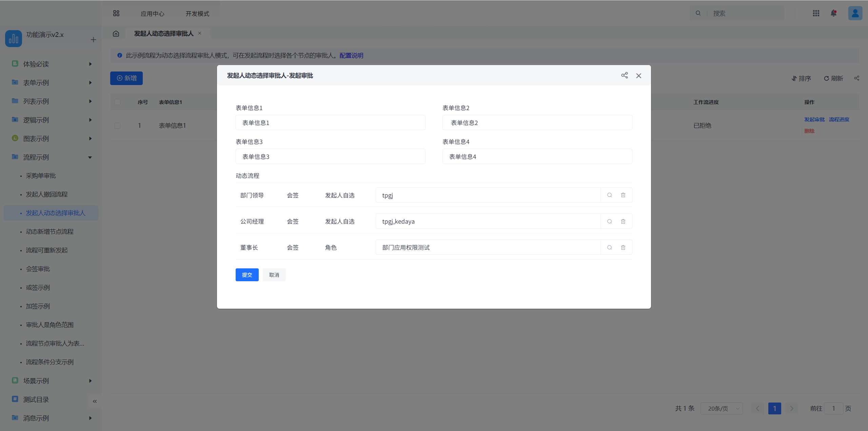Check the row 1 checkbox
Viewport: 868px width, 431px height.
(117, 125)
